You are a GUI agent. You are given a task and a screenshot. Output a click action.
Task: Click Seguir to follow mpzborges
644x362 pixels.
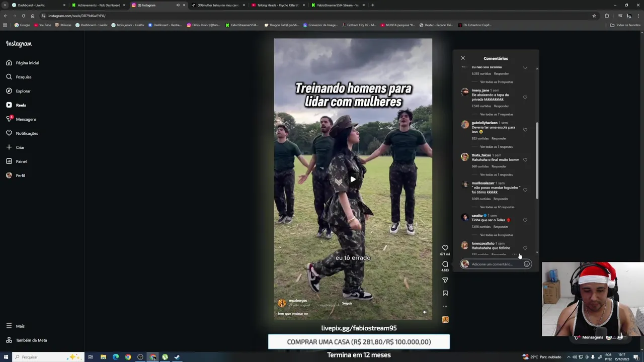click(x=347, y=303)
